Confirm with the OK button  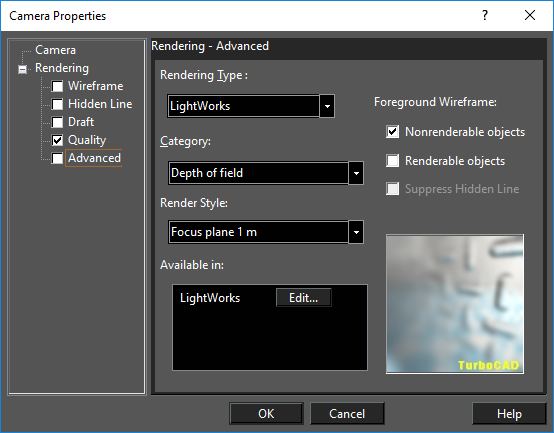(x=266, y=414)
